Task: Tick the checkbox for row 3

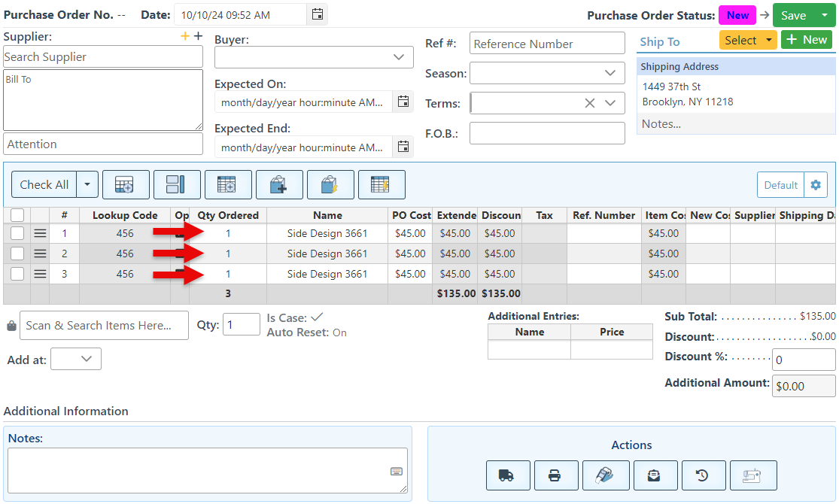Action: coord(17,275)
